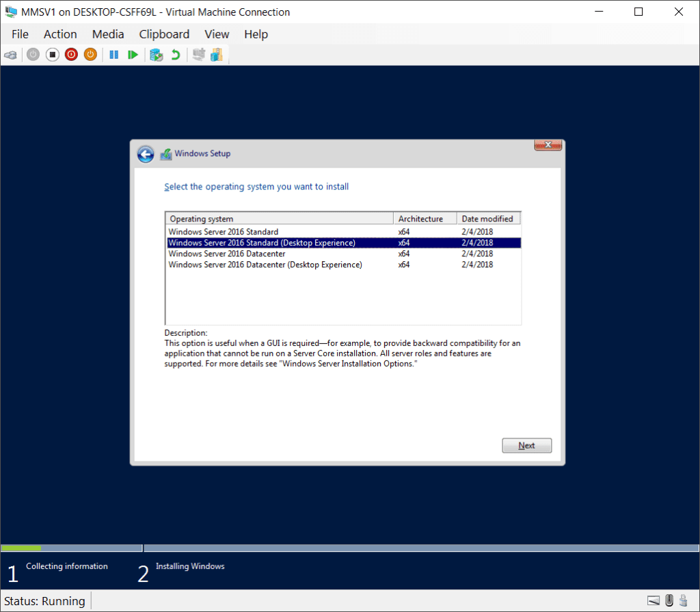Open the File menu
The width and height of the screenshot is (700, 612).
click(x=20, y=34)
